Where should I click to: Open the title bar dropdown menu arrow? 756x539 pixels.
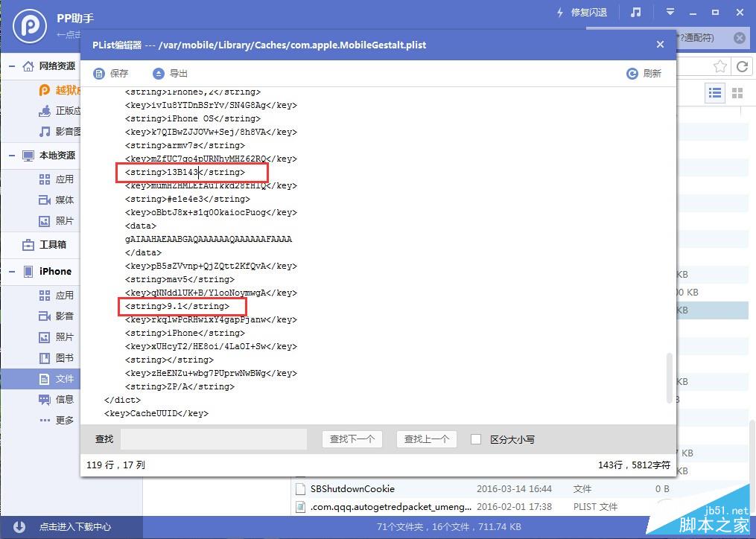pos(670,12)
